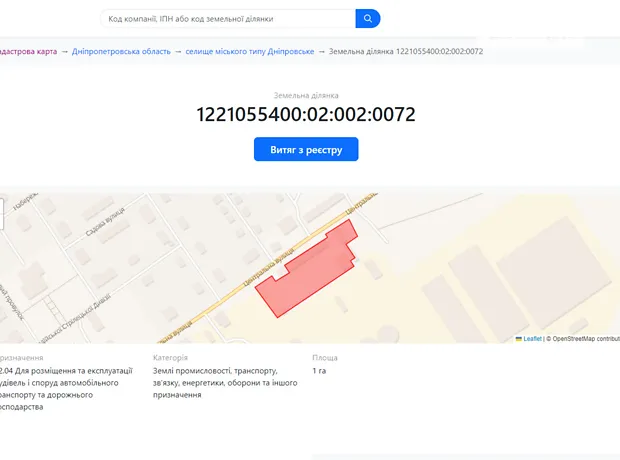Focus the company or parcel code search field
This screenshot has width=620, height=460.
click(x=228, y=19)
